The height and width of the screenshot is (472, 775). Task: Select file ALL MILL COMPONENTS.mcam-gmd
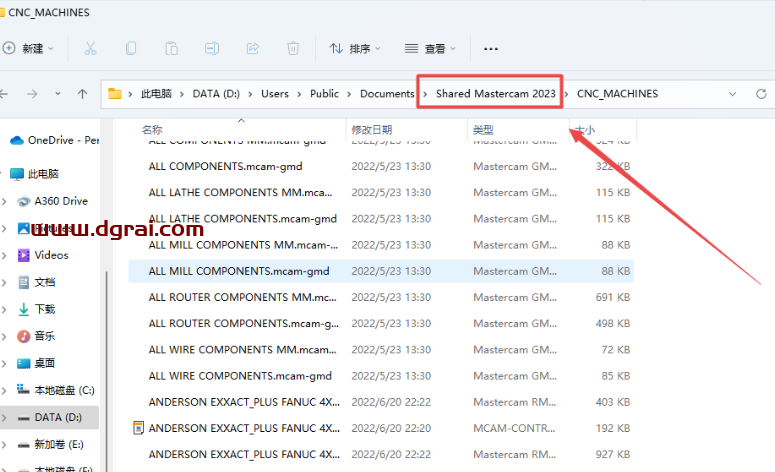tap(381, 271)
